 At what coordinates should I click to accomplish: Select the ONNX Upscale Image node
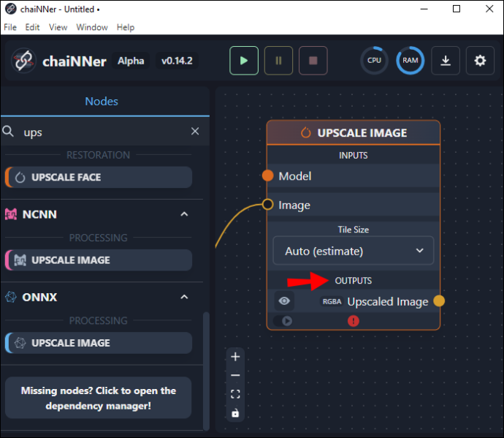click(99, 343)
